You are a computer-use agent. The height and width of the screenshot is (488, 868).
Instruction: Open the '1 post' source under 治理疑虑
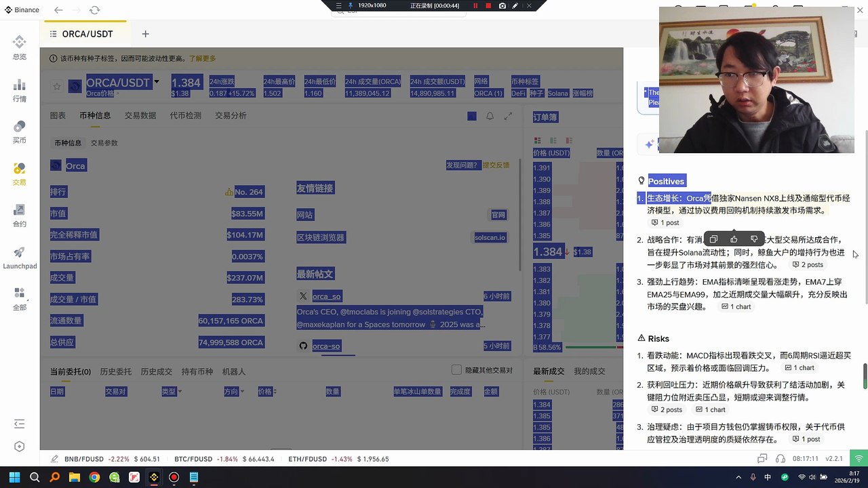coord(806,440)
